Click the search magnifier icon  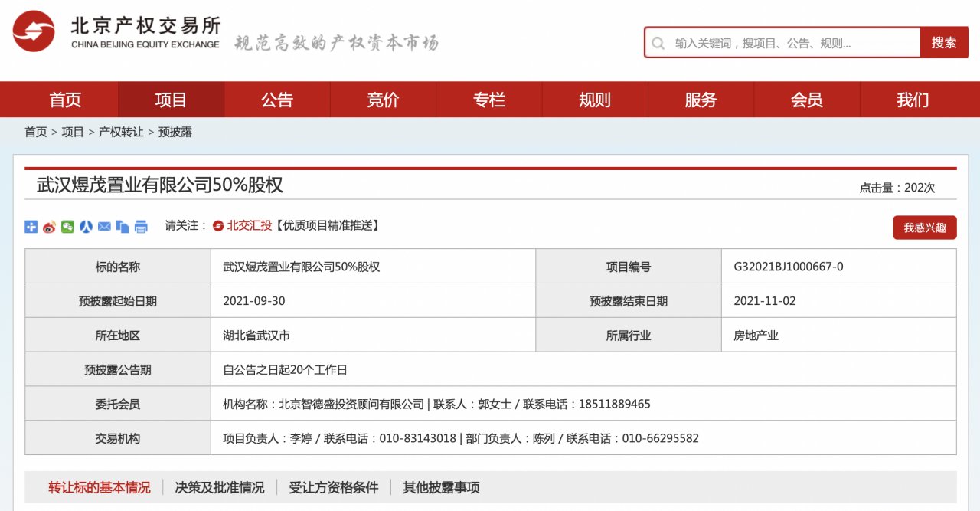click(658, 43)
